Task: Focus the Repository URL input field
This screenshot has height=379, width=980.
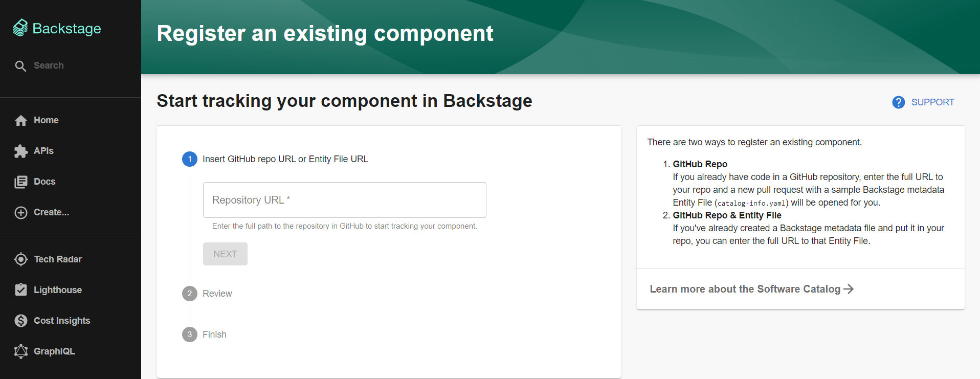Action: click(344, 200)
